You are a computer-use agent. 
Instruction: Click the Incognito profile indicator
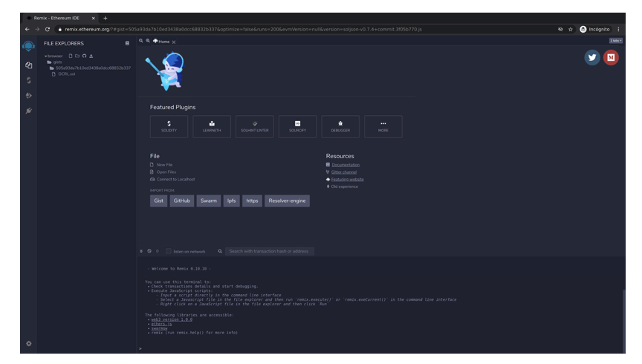tap(595, 29)
